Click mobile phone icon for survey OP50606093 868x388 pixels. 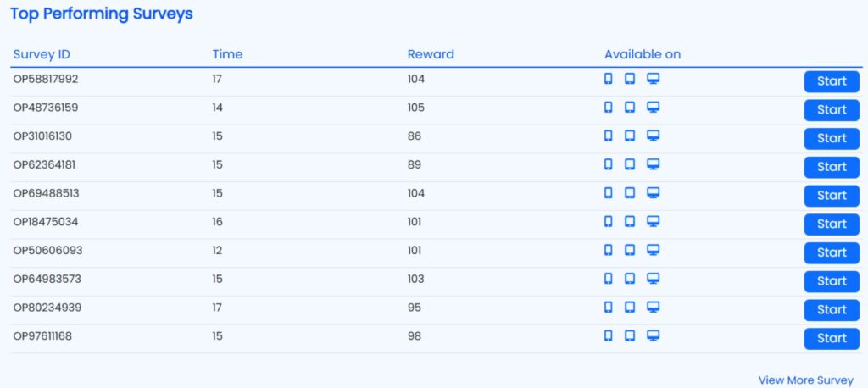608,250
